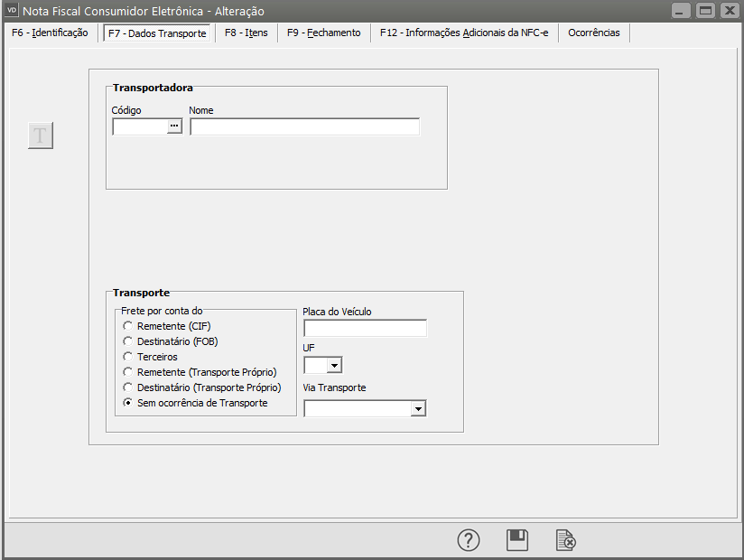
Task: Click the transportadora Nome text field
Action: pos(304,127)
